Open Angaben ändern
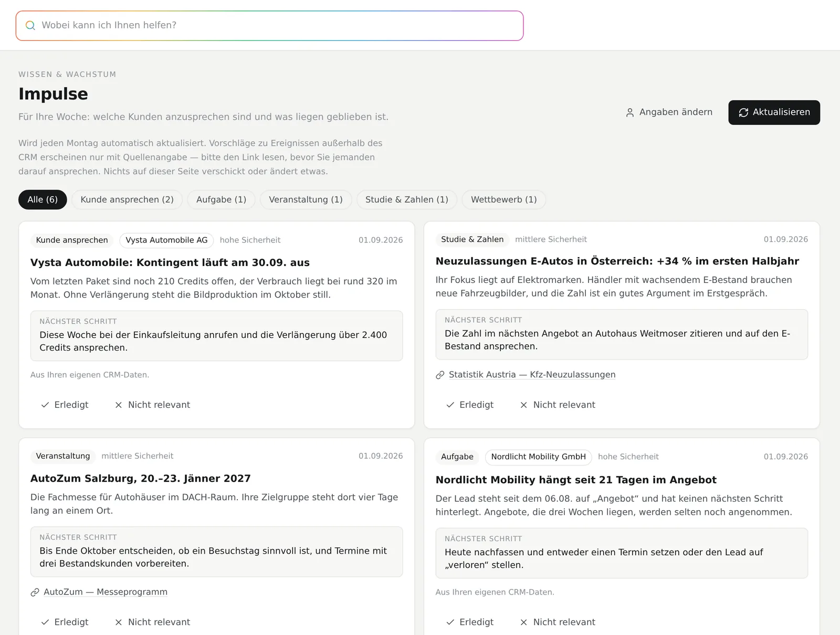Image resolution: width=840 pixels, height=635 pixels. coord(669,112)
